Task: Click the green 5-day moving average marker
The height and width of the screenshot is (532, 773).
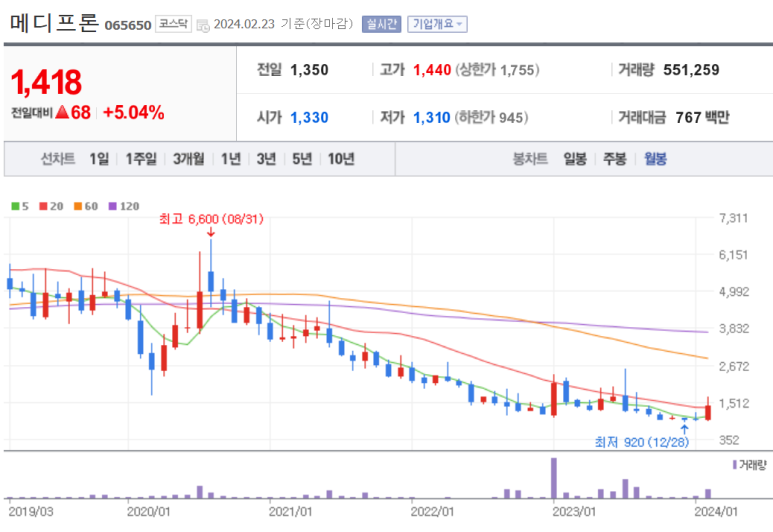Action: click(16, 207)
